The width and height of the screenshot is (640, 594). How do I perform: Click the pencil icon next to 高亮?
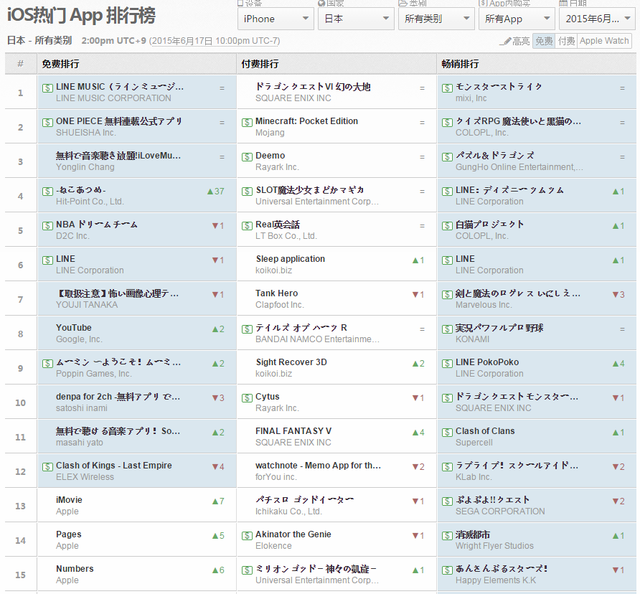[x=506, y=41]
